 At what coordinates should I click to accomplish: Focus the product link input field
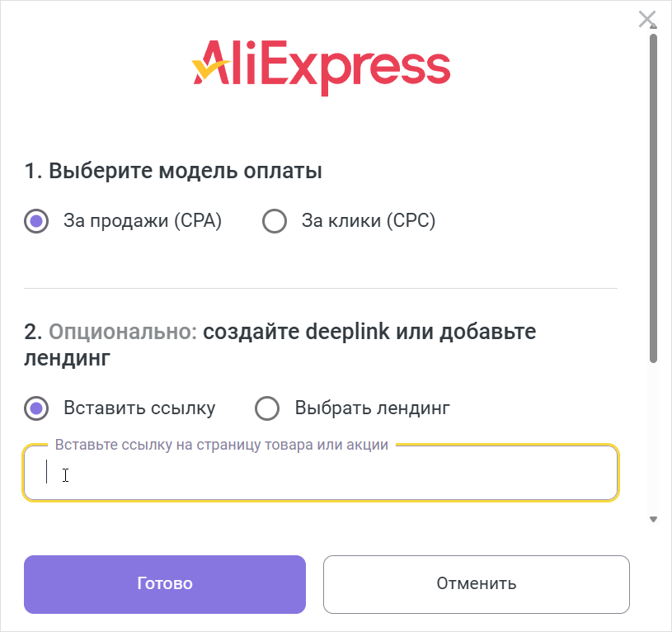pyautogui.click(x=321, y=474)
